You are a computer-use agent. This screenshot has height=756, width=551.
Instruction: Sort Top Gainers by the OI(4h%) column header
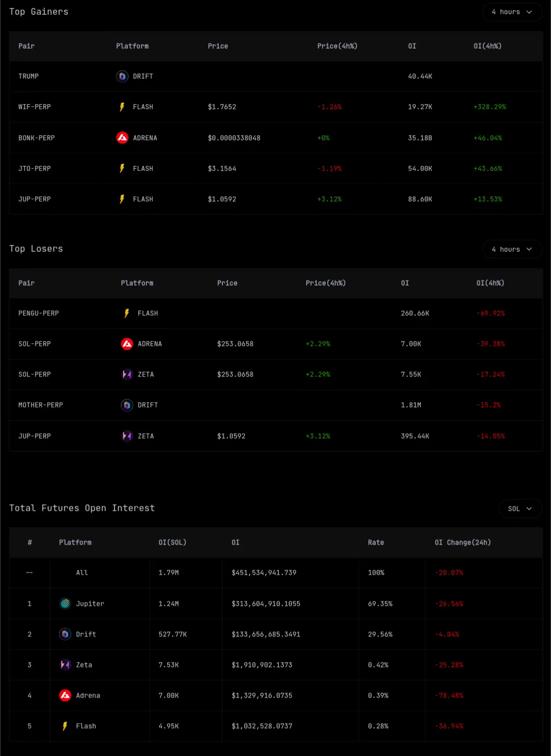487,46
